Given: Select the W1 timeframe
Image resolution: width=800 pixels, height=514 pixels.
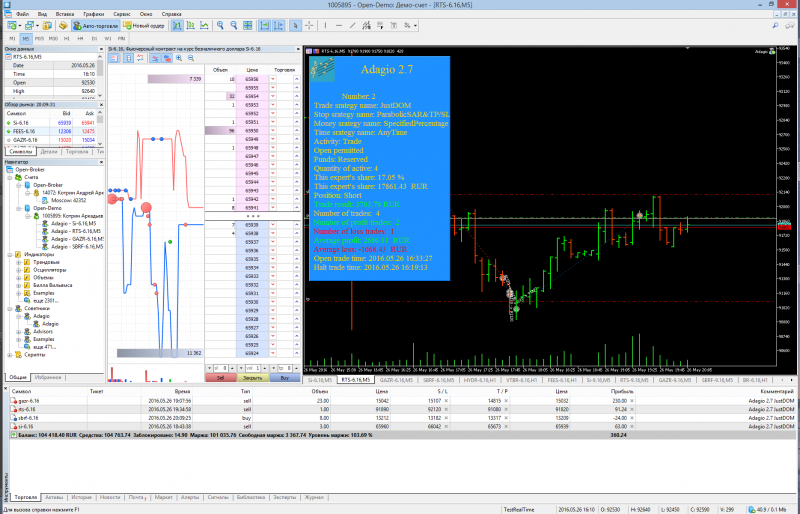Looking at the screenshot, I should pyautogui.click(x=108, y=39).
